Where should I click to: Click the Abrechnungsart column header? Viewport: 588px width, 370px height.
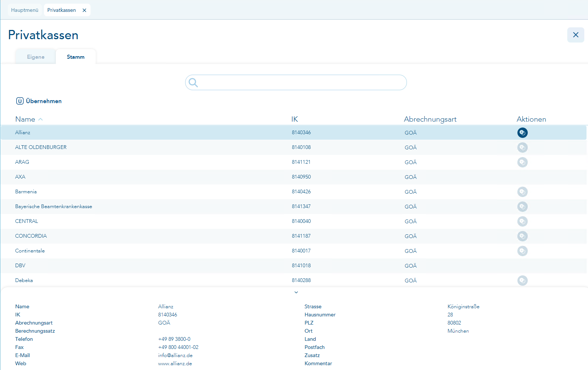tap(430, 119)
